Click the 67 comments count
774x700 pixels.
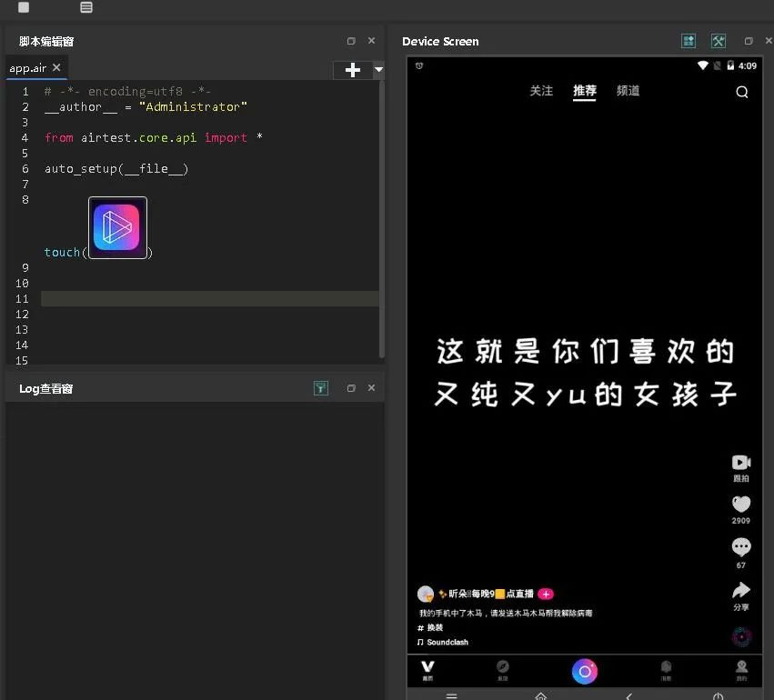click(741, 565)
